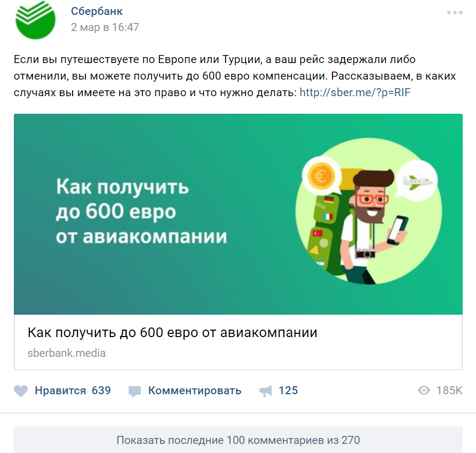
Task: Click the speech bubble comment icon
Action: click(134, 392)
